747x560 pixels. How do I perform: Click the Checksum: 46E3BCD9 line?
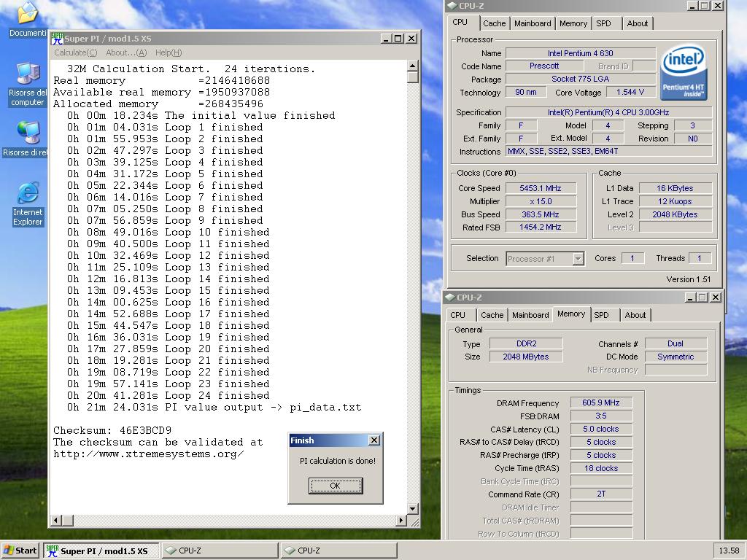[x=112, y=430]
